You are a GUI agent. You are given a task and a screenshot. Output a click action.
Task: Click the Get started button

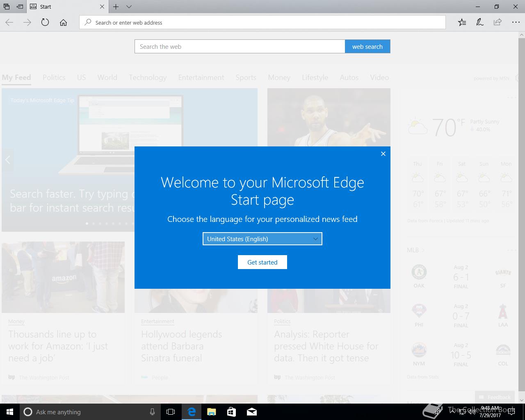coord(262,262)
